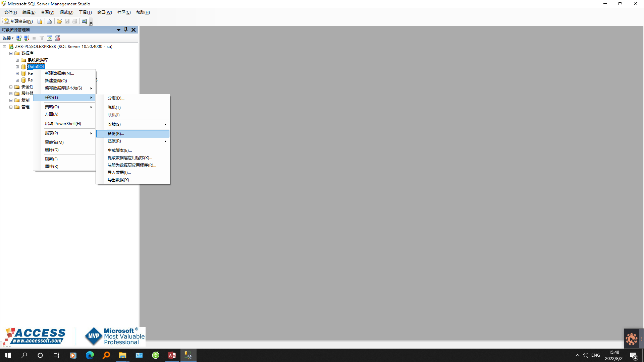
Task: Open the 工具(T) menu
Action: point(85,12)
